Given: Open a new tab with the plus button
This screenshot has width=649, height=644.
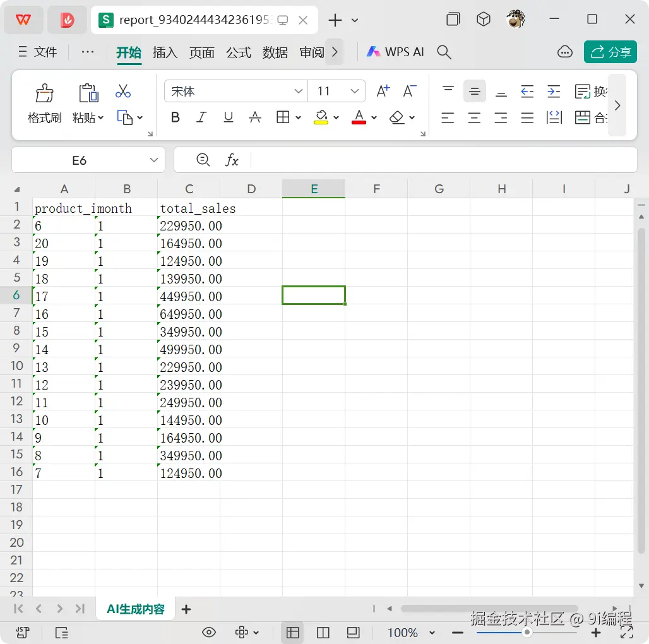Looking at the screenshot, I should tap(335, 20).
